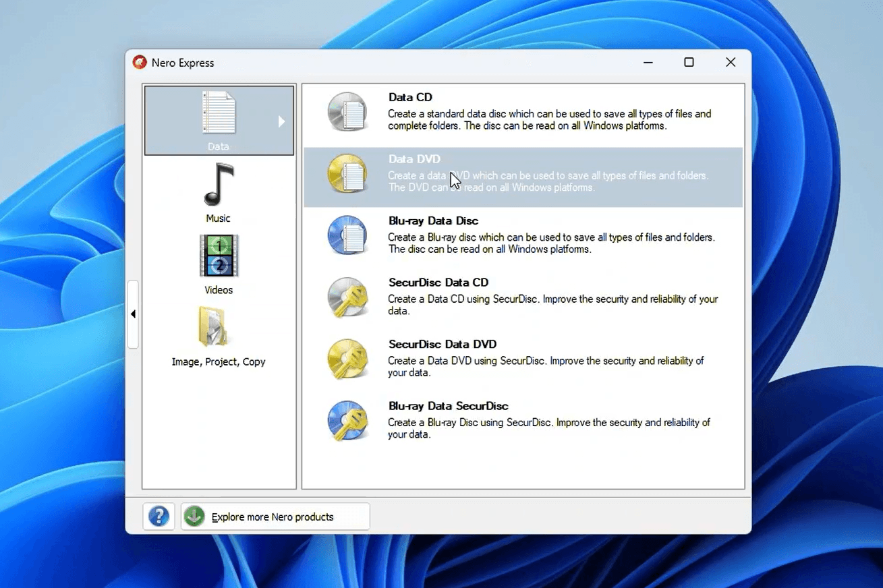Click the yellow Data DVD disc icon

[347, 174]
